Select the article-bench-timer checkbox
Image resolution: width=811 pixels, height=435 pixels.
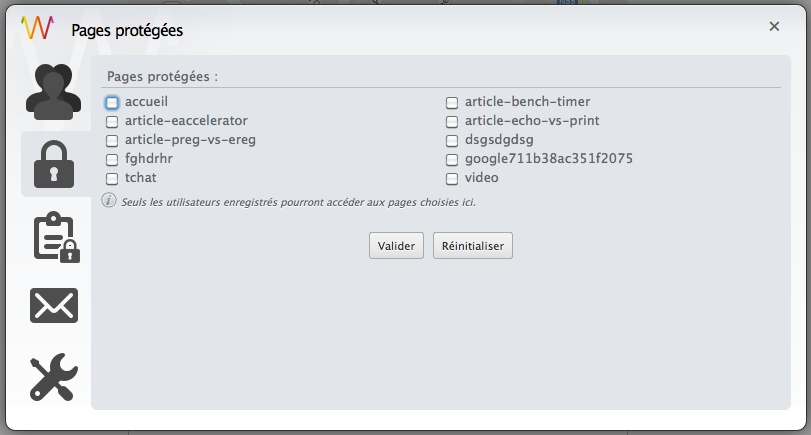coord(452,103)
